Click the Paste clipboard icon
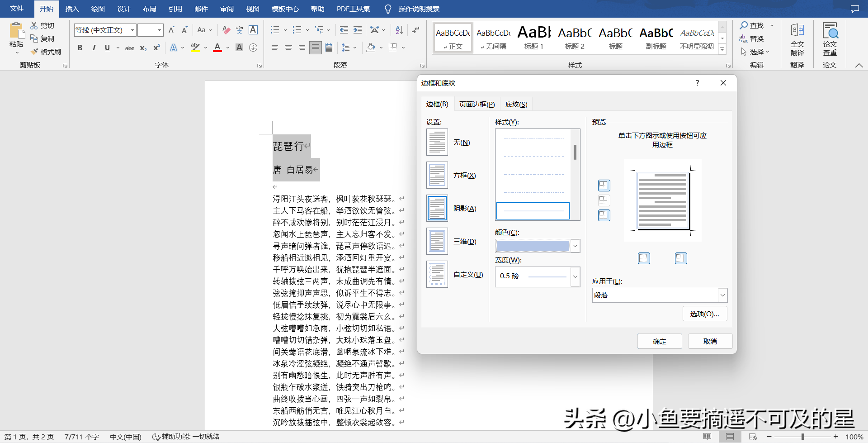This screenshot has width=868, height=443. (x=16, y=31)
